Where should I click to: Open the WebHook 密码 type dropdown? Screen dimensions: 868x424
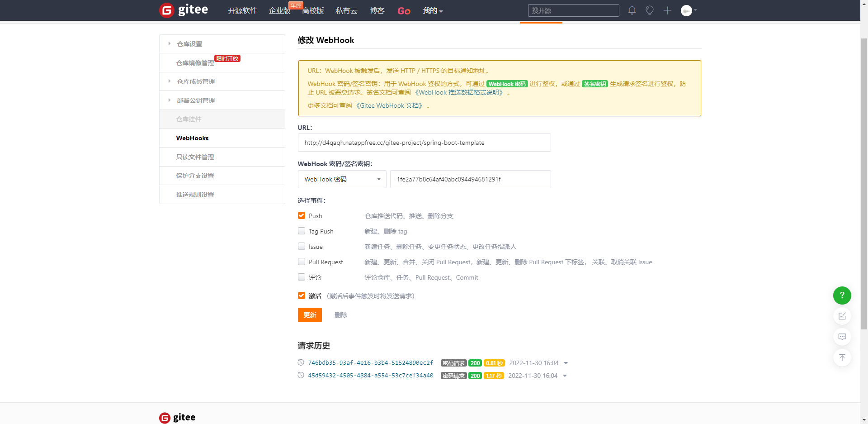pos(342,179)
